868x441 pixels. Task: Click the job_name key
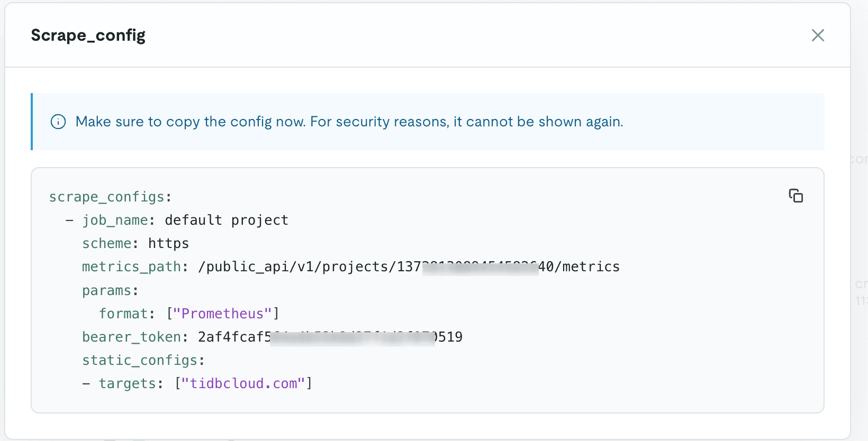point(115,220)
